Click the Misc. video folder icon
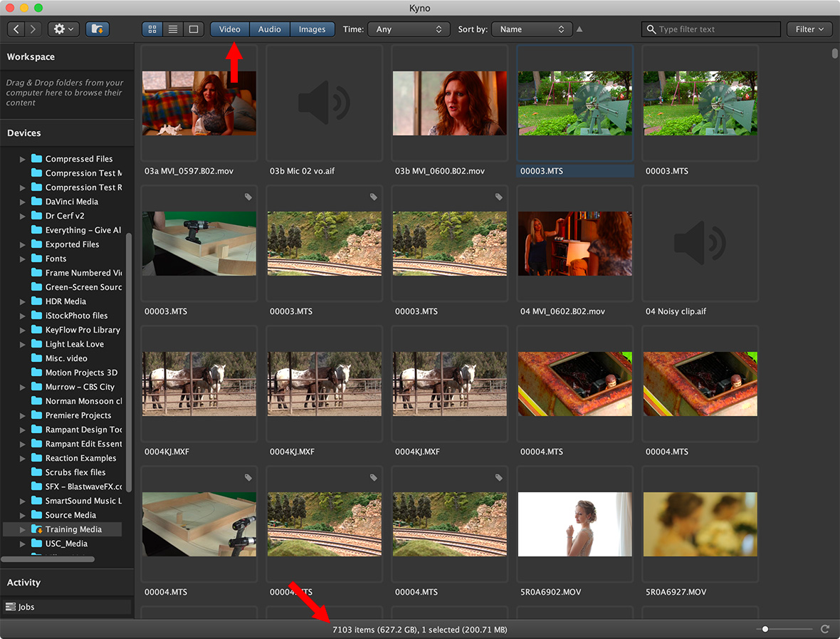840x639 pixels. tap(36, 358)
